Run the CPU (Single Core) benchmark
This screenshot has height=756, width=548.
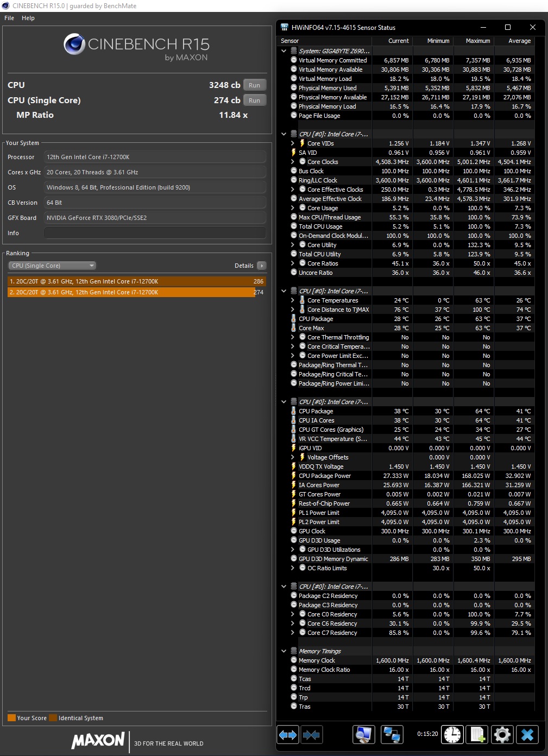pos(254,100)
